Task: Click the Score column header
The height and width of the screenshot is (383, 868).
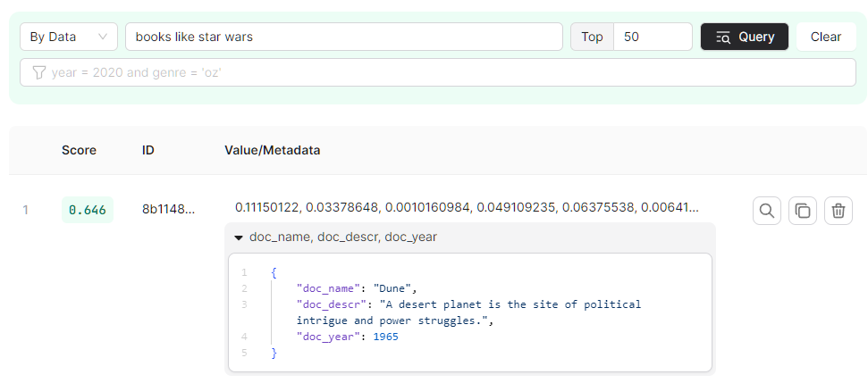Action: (x=79, y=150)
